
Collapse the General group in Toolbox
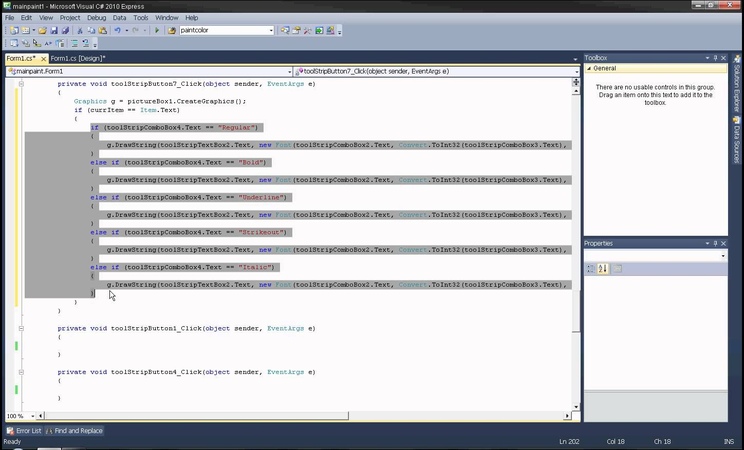pos(589,68)
